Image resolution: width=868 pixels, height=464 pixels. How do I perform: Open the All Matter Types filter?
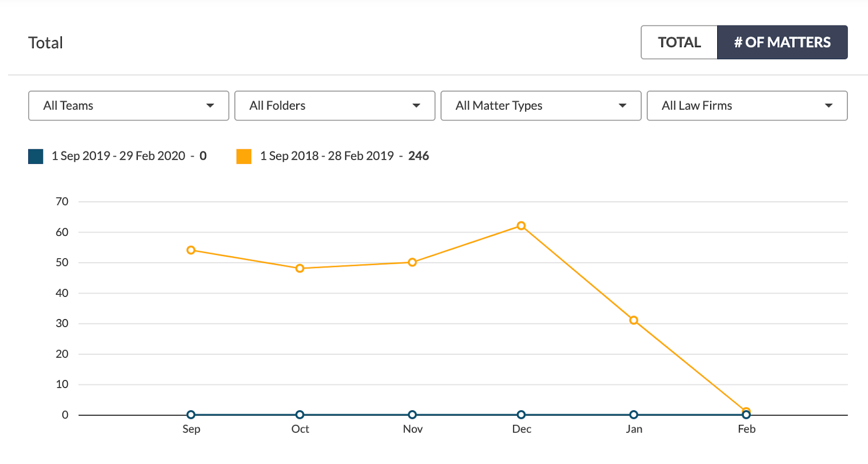click(541, 106)
